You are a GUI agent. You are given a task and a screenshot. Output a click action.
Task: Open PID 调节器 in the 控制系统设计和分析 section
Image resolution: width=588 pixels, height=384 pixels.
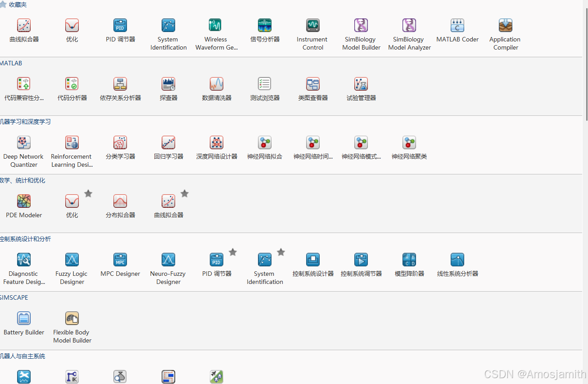pos(217,265)
